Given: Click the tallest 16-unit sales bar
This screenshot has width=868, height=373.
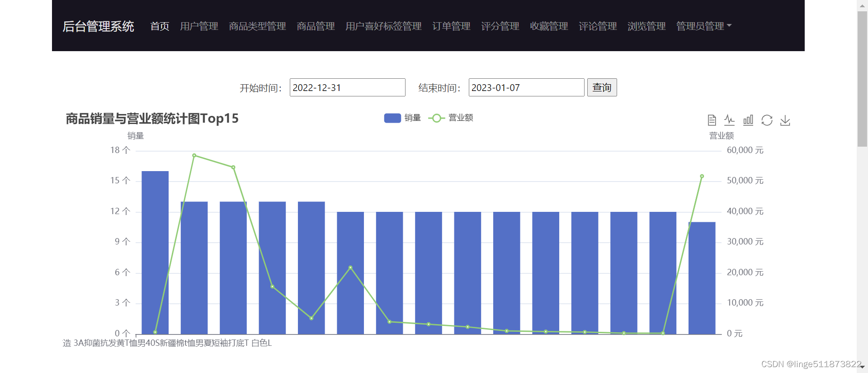Looking at the screenshot, I should click(155, 253).
